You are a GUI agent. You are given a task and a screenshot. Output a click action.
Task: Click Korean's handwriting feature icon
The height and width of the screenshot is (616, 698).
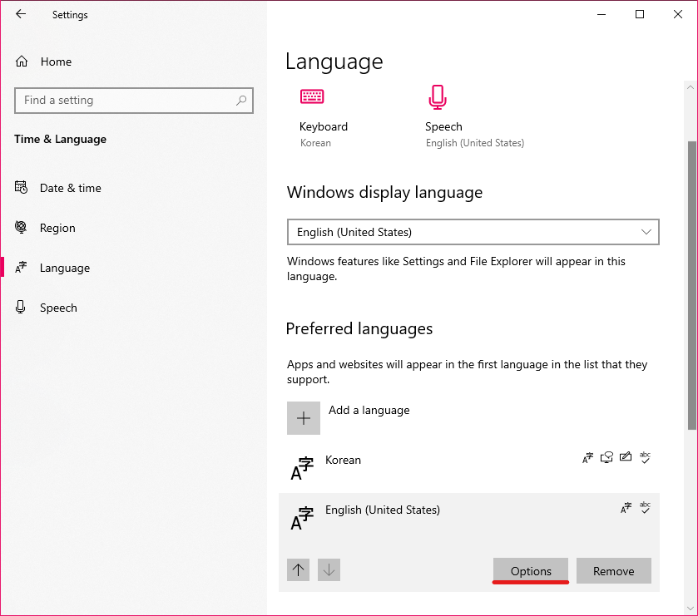click(x=626, y=456)
